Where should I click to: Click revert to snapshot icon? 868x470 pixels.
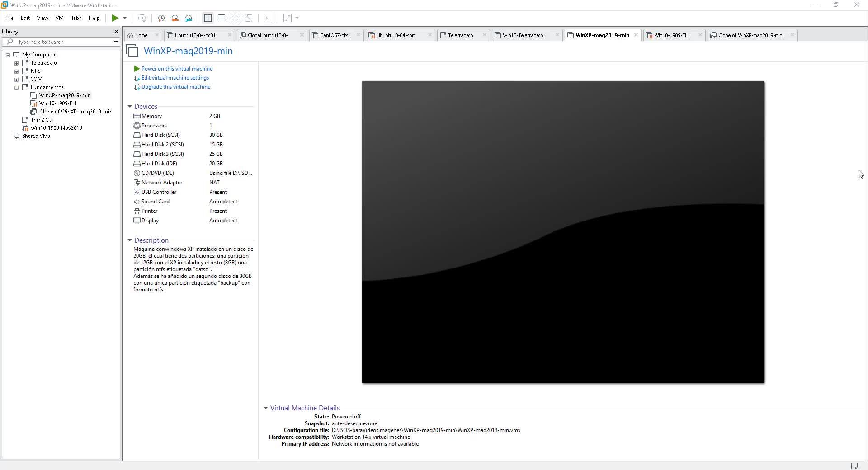click(x=175, y=18)
